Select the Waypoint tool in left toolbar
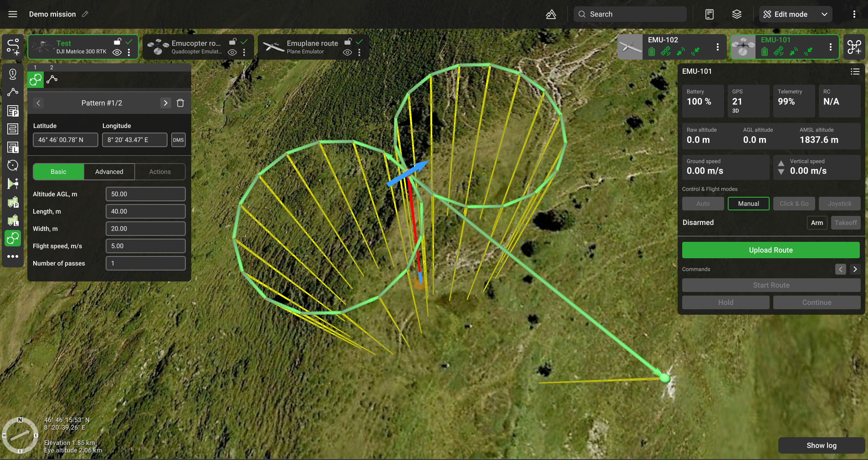 [x=13, y=74]
